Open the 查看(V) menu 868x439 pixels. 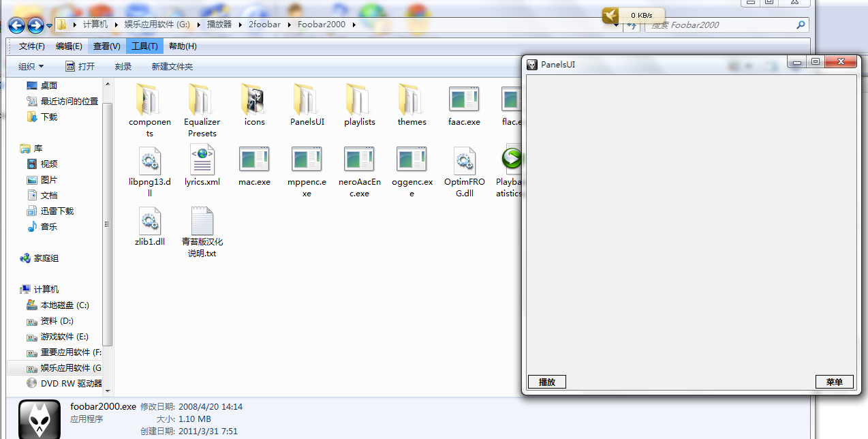(x=107, y=46)
